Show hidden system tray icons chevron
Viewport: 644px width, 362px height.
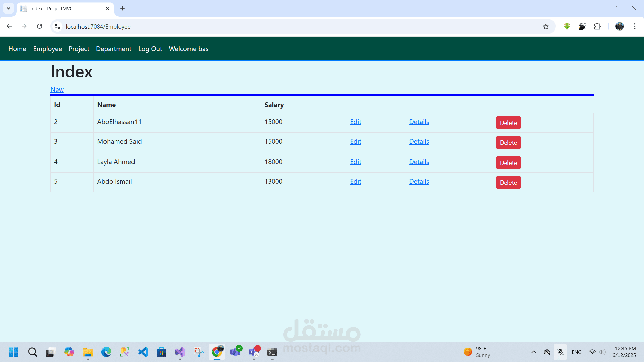(x=533, y=352)
